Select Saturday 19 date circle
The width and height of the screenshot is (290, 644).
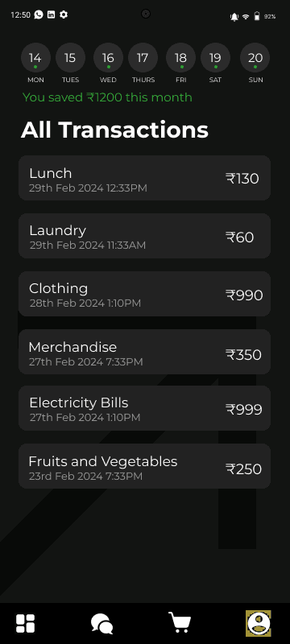pyautogui.click(x=215, y=58)
